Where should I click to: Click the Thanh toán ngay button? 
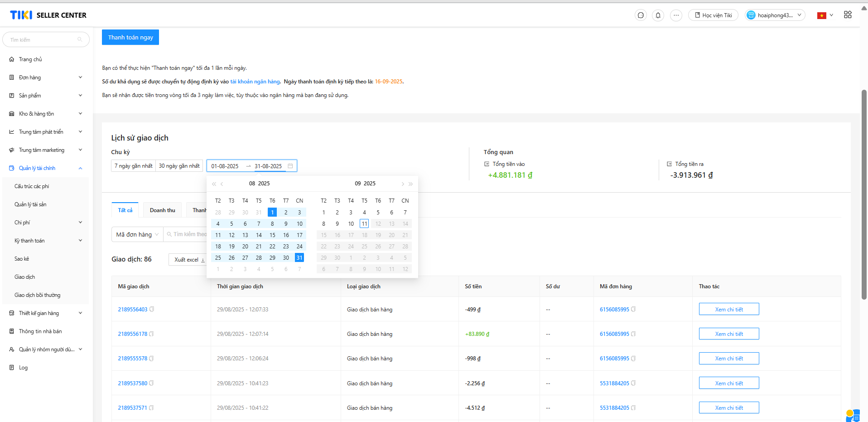130,37
